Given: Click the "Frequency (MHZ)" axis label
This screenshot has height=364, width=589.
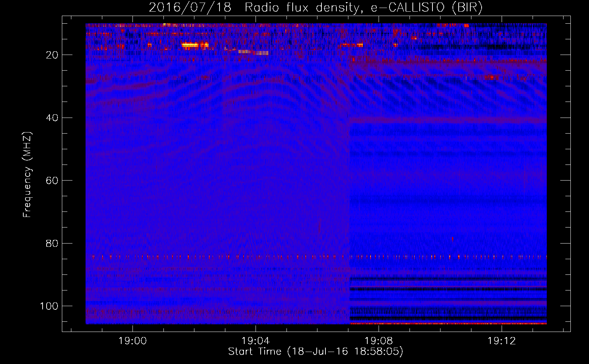Looking at the screenshot, I should point(28,175).
